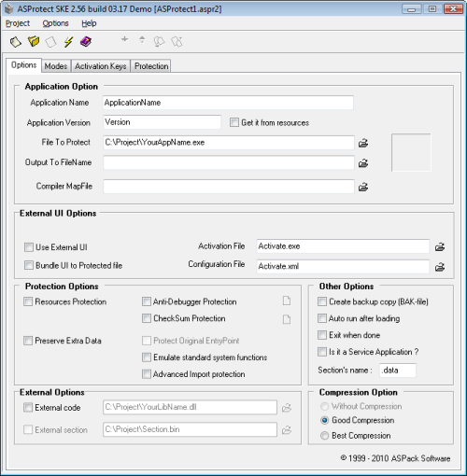
Task: Click the Section's name field
Action: [398, 371]
